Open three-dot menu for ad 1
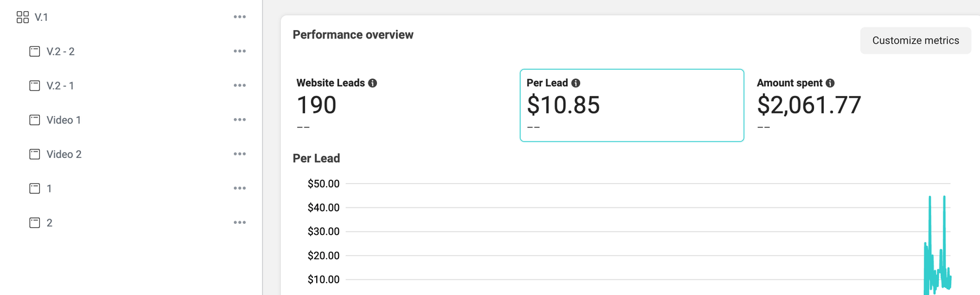The width and height of the screenshot is (980, 295). (240, 188)
